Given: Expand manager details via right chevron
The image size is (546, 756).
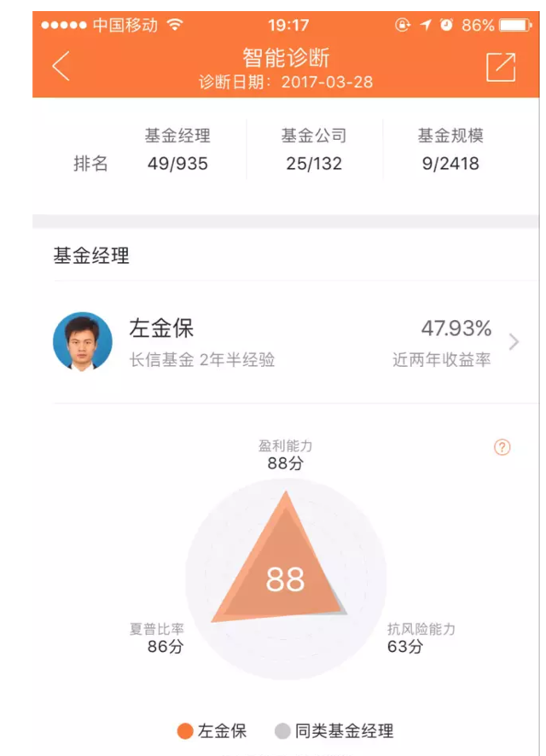Looking at the screenshot, I should click(514, 342).
